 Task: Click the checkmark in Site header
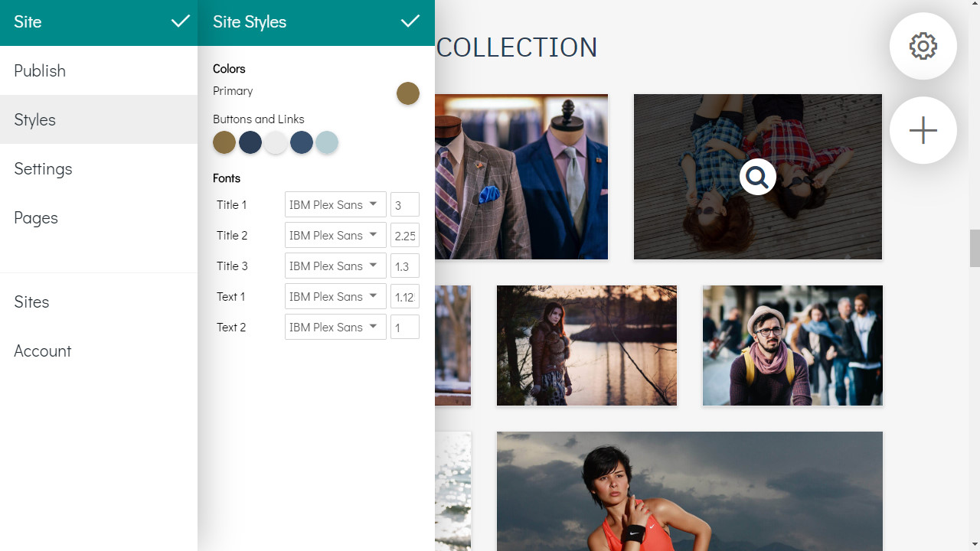click(x=180, y=21)
